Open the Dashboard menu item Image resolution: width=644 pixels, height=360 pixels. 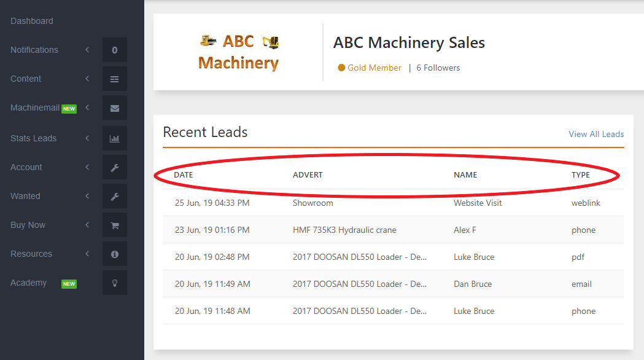pyautogui.click(x=32, y=21)
